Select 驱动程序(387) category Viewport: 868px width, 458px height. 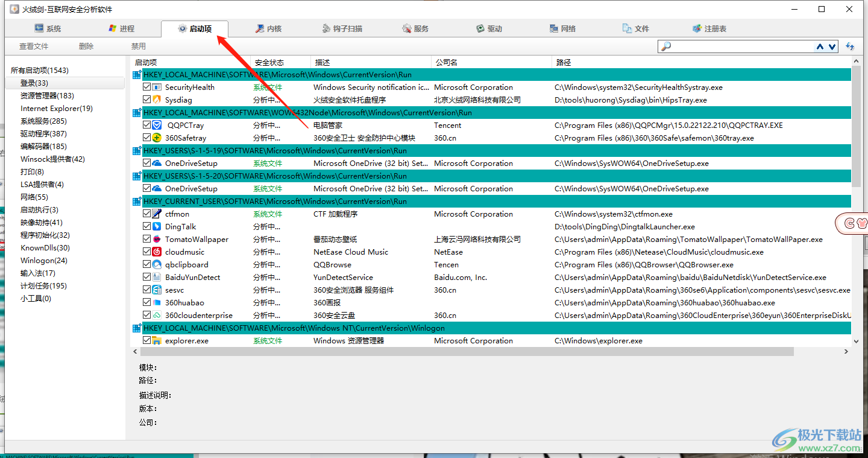(x=43, y=134)
